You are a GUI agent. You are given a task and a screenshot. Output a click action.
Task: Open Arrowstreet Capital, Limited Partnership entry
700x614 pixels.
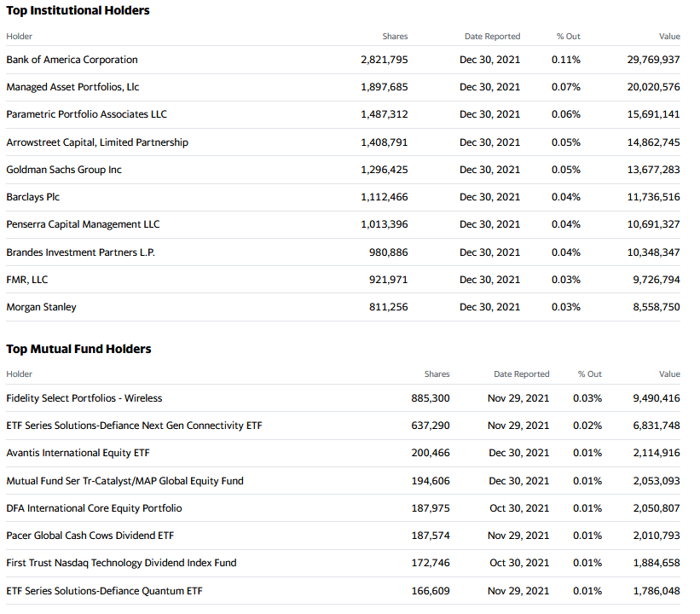pyautogui.click(x=97, y=142)
